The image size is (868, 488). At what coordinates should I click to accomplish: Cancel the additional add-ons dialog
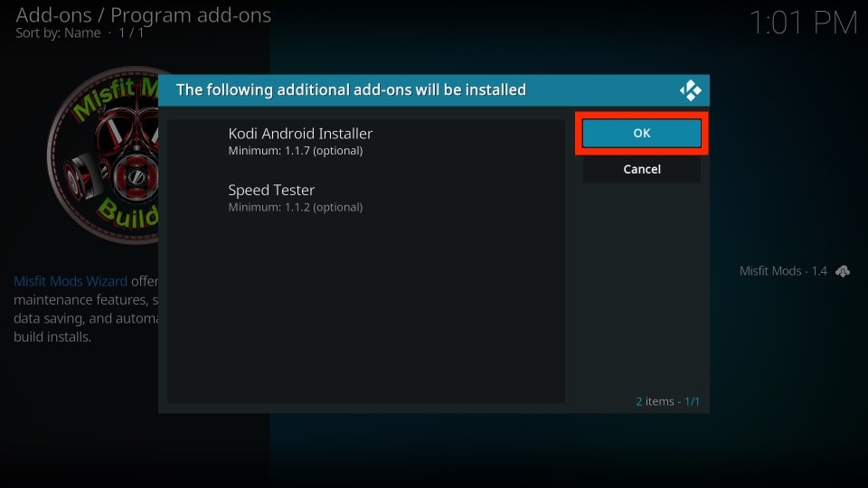tap(642, 169)
